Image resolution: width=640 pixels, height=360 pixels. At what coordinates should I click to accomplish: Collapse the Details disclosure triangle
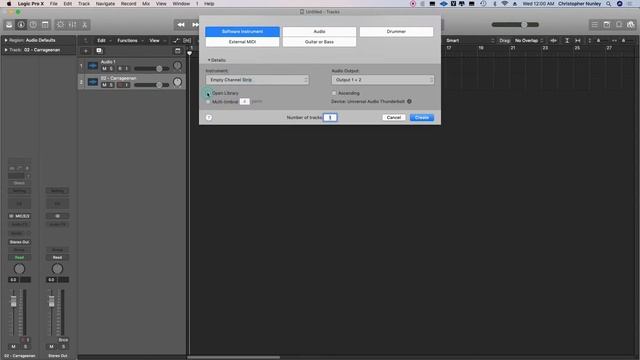pos(209,60)
